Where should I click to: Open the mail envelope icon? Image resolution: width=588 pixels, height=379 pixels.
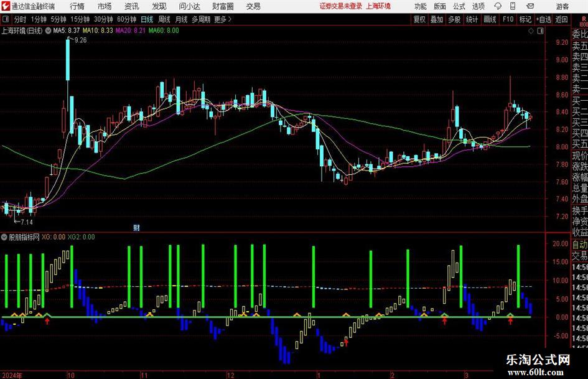click(530, 6)
